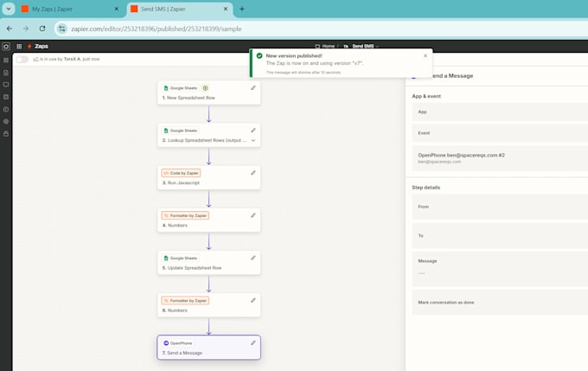Click the browser address bar URL
Screen dimensions: 588x371
click(156, 29)
